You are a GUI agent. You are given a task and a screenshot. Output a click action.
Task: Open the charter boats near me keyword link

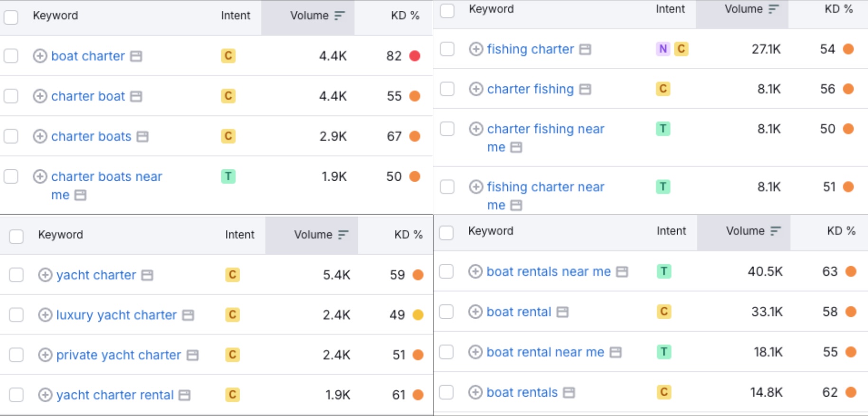[x=106, y=185]
